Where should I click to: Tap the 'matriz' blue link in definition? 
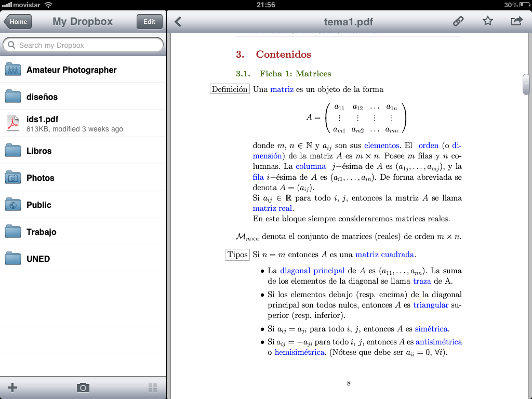pos(282,89)
